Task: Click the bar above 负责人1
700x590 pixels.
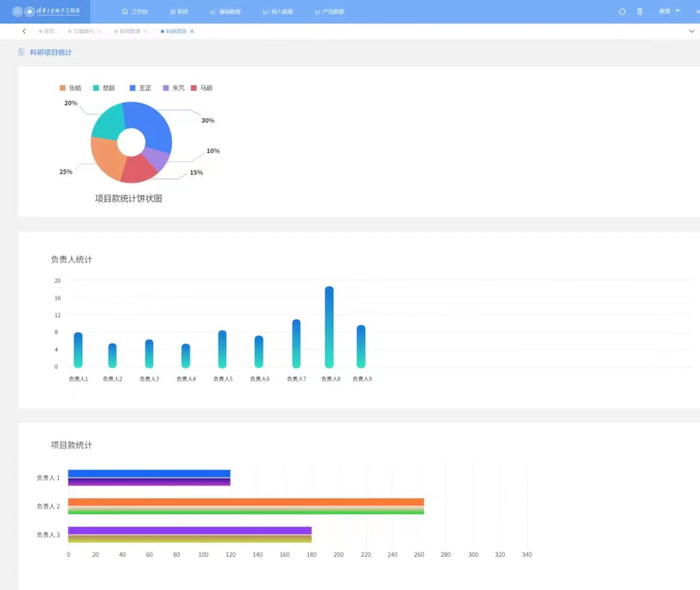Action: pos(78,349)
